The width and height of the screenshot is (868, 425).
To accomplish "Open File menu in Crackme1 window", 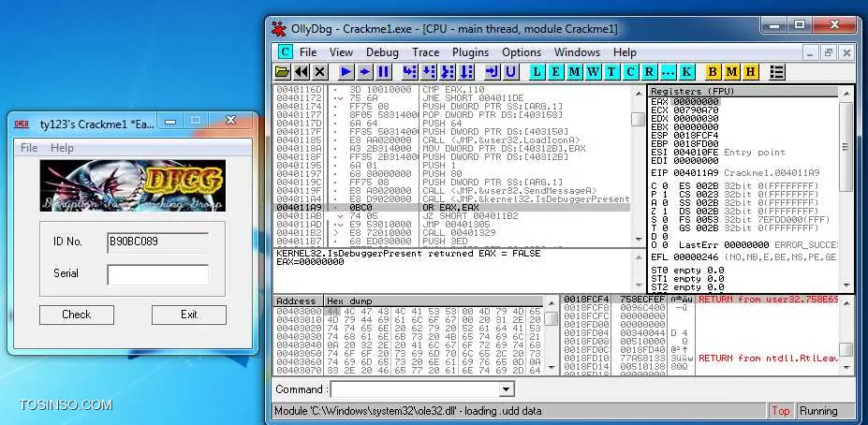I will point(29,148).
